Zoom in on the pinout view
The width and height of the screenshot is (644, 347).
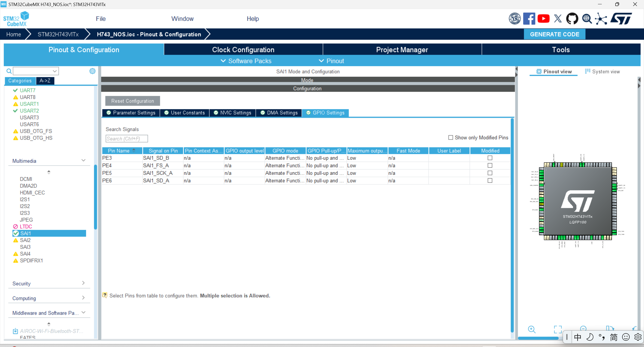click(532, 329)
